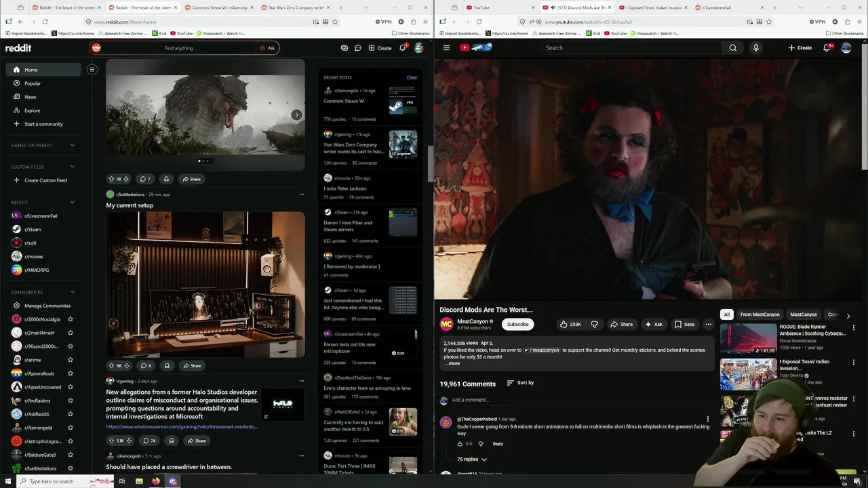Show more filter chips arrow

pos(848,316)
